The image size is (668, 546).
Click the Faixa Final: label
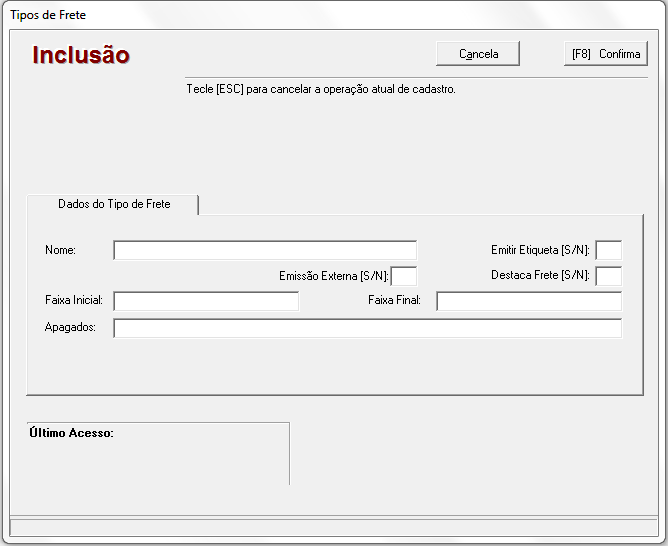coord(394,300)
